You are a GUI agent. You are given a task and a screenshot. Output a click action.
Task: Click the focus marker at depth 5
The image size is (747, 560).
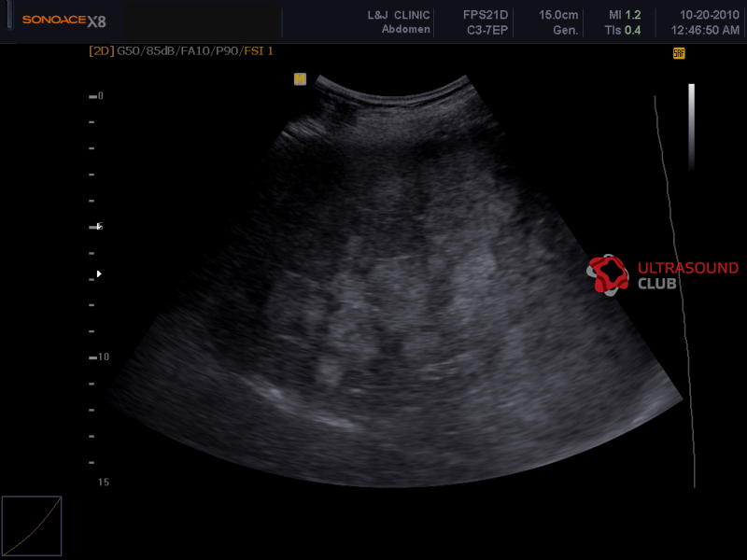pyautogui.click(x=99, y=226)
